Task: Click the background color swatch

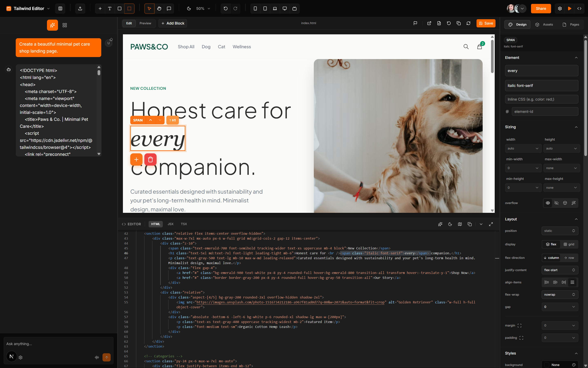Action: coord(547,365)
